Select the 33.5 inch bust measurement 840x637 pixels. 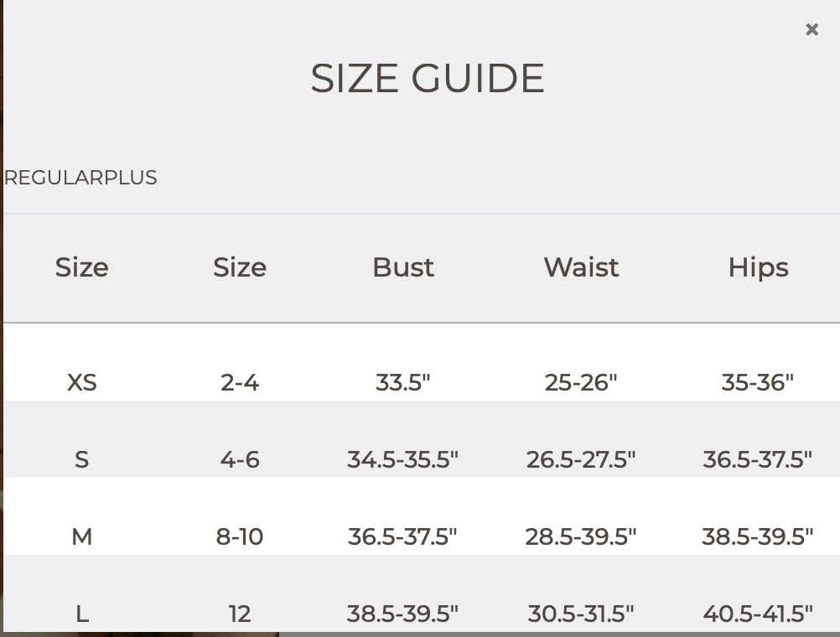click(x=403, y=381)
